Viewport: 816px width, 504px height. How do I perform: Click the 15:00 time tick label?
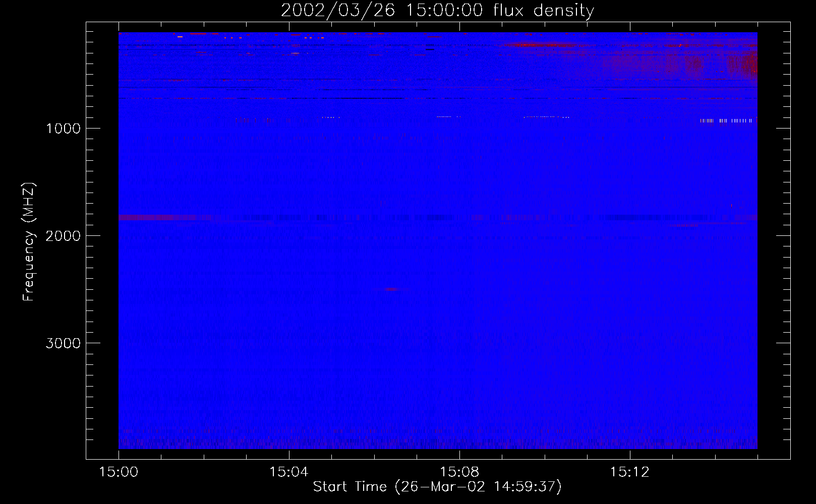point(119,472)
